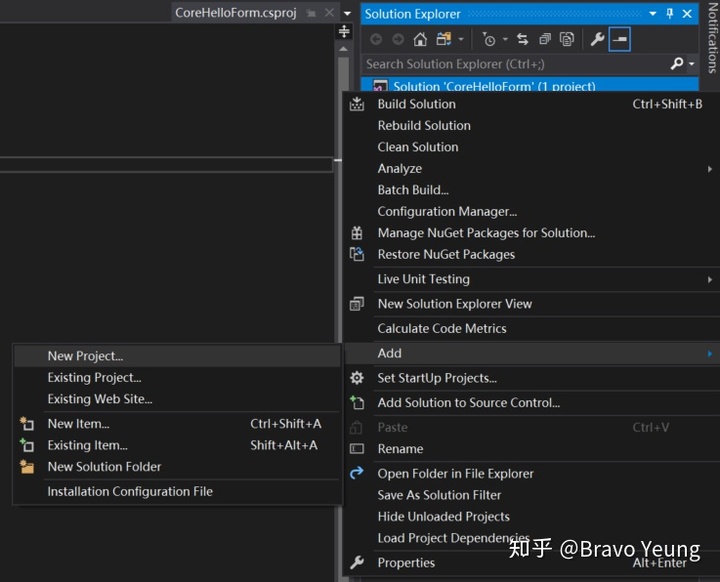The height and width of the screenshot is (582, 720).
Task: Select the Solution 'CoreHelloForm' tree node
Action: point(530,85)
